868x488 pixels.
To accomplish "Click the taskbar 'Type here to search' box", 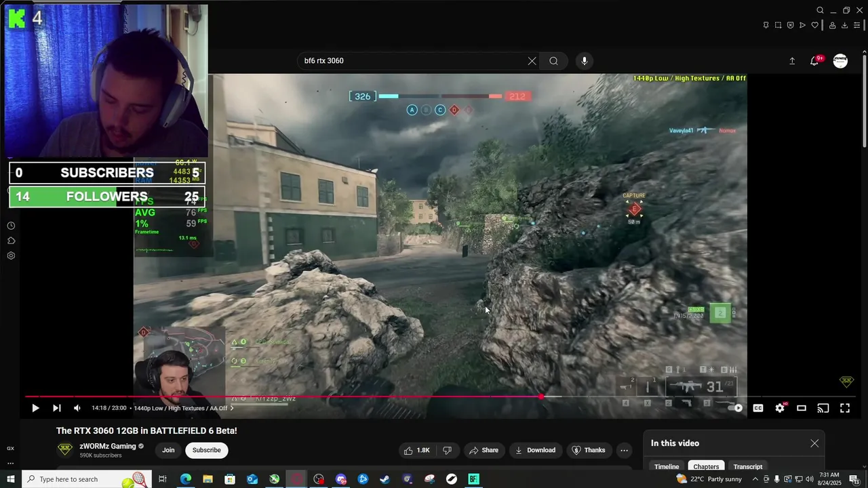I will (87, 479).
